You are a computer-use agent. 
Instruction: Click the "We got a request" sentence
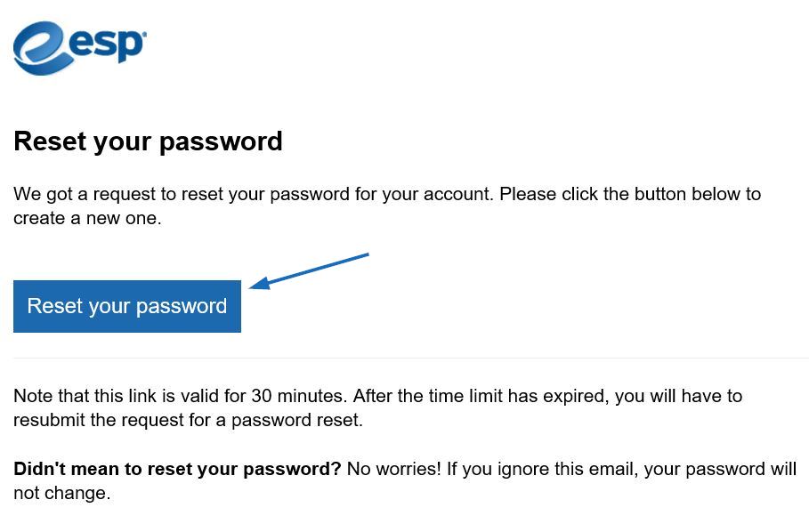(x=254, y=194)
